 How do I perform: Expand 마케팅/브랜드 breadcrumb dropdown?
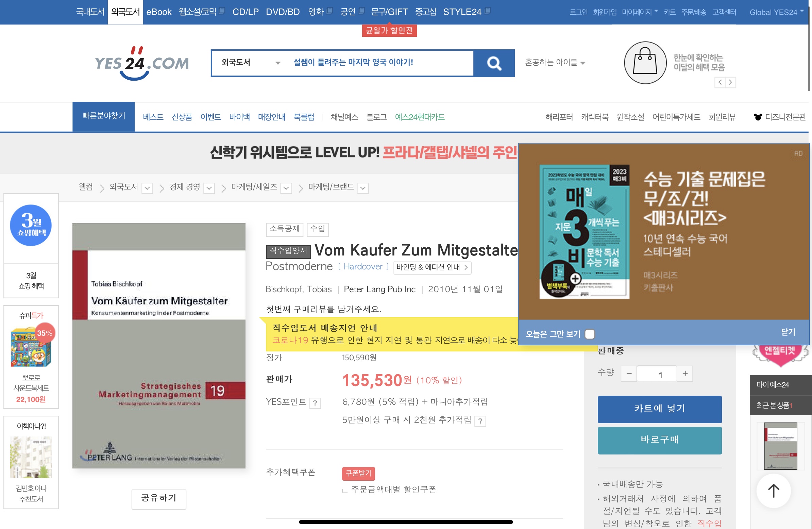363,188
